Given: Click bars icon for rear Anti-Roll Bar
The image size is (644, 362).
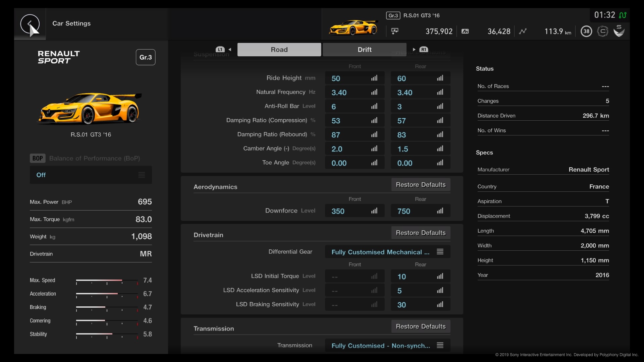Looking at the screenshot, I should coord(440,106).
